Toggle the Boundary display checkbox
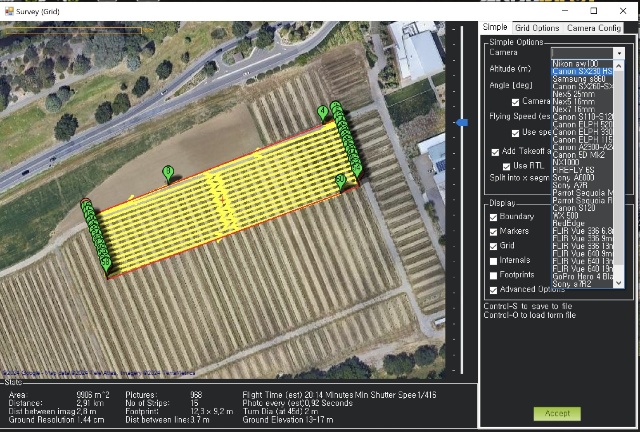Viewport: 640px width, 432px height. [494, 216]
